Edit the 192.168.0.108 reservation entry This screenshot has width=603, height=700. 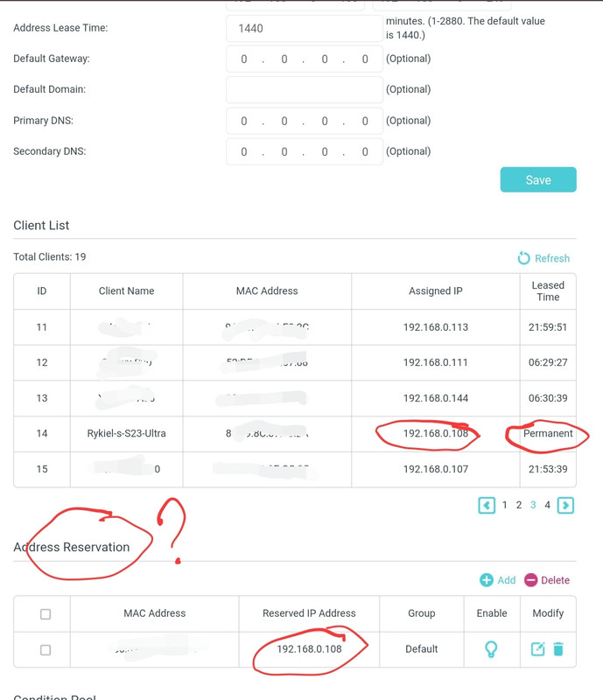[537, 648]
